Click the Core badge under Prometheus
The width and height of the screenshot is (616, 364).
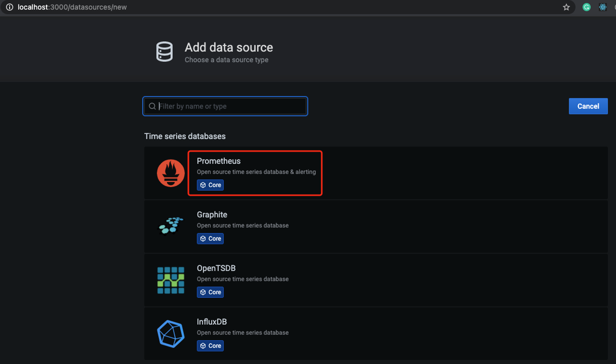(x=210, y=185)
